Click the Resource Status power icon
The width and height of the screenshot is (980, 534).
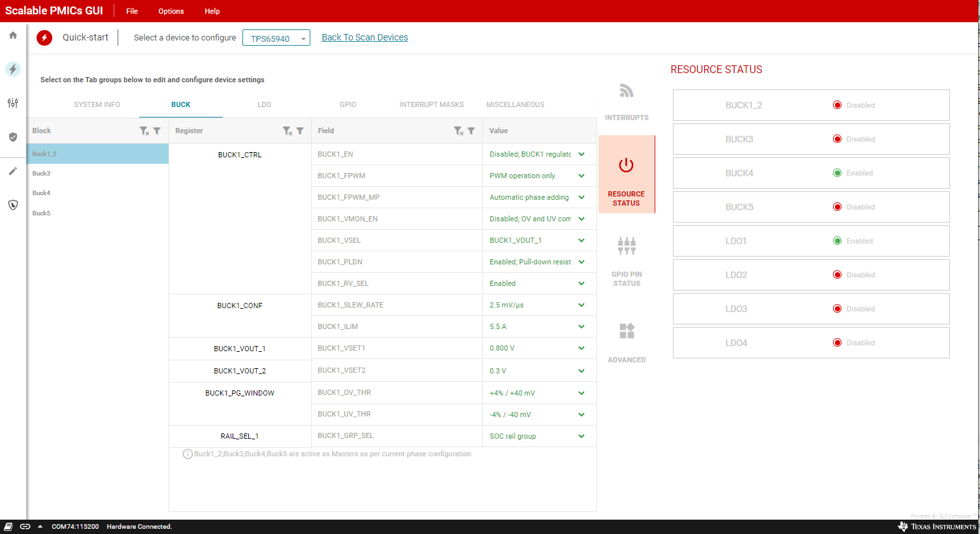tap(626, 165)
